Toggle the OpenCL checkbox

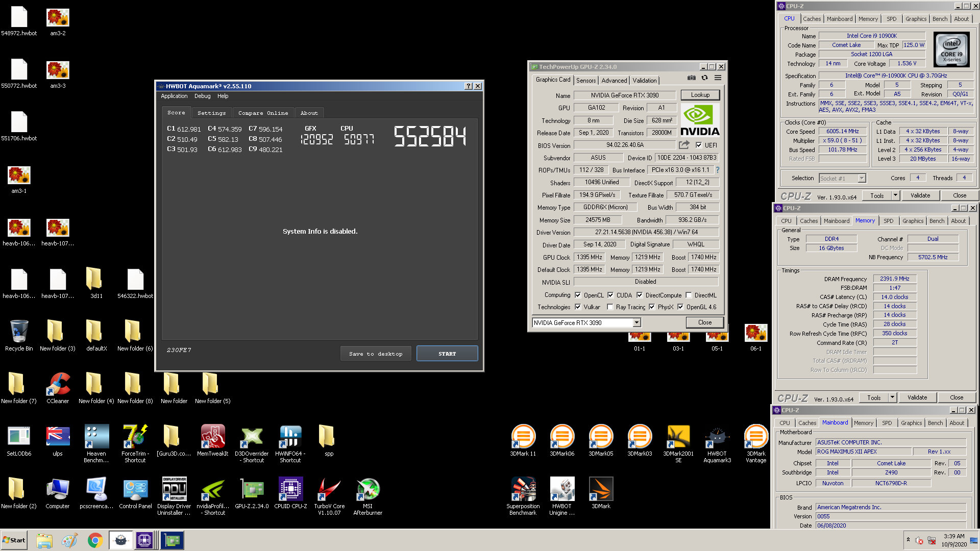[x=578, y=295]
